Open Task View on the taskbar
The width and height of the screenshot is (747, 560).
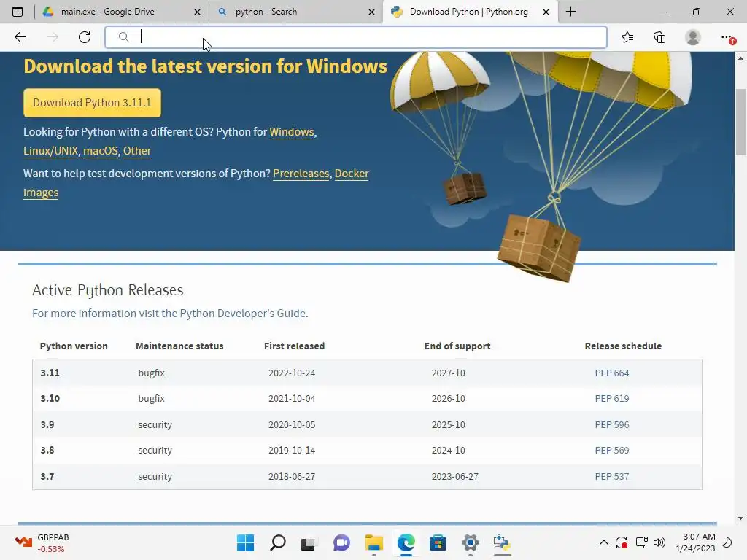309,542
